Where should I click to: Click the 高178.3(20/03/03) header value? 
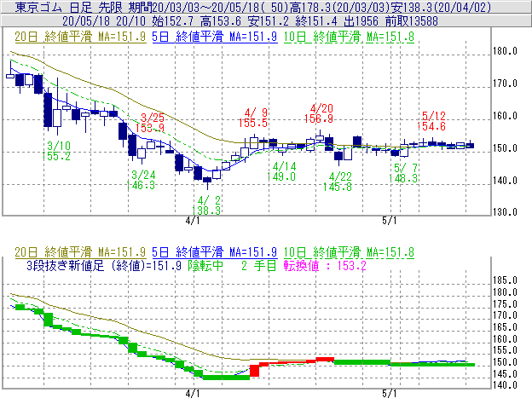pos(339,7)
